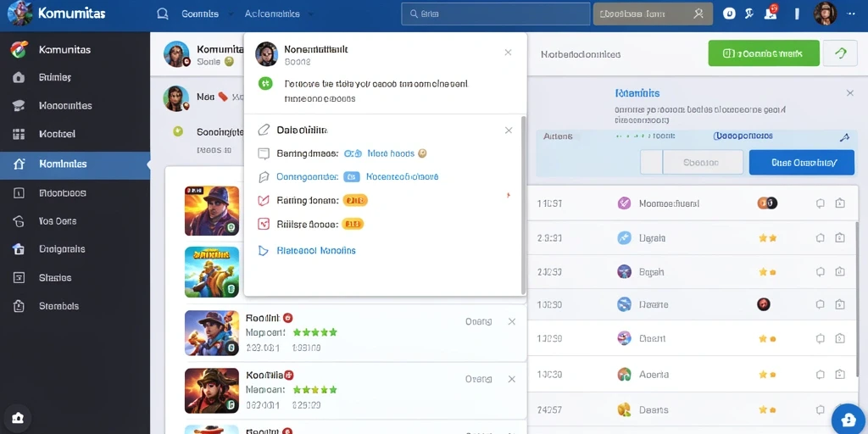Click the green circular icon in the popup

tap(265, 84)
